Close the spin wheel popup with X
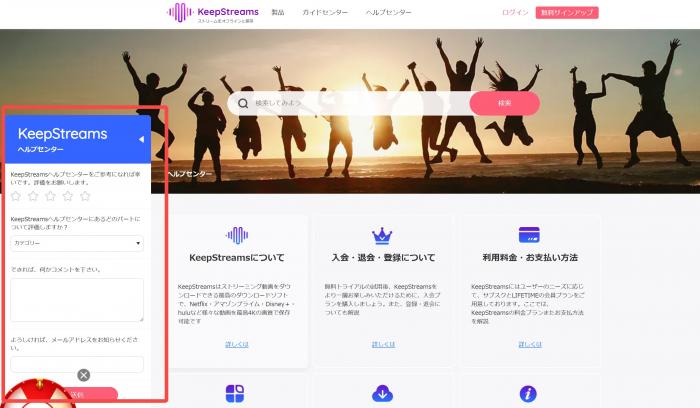 click(x=83, y=375)
